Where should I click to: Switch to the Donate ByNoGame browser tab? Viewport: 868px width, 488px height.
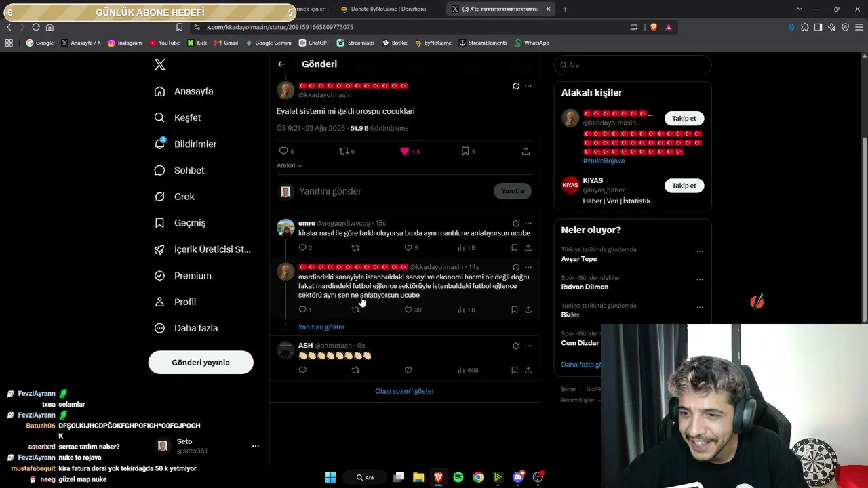pos(389,9)
